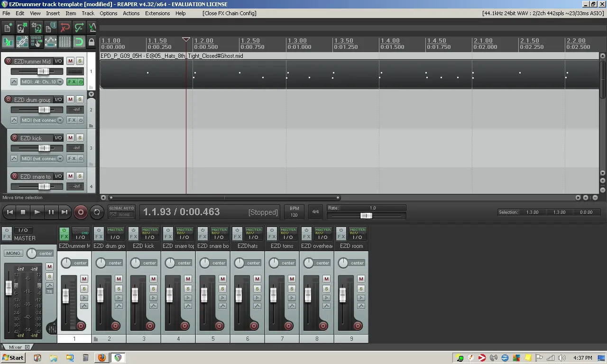This screenshot has height=364, width=607.
Task: Open the MIDI input dropdown of EZD kick
Action: (x=42, y=159)
